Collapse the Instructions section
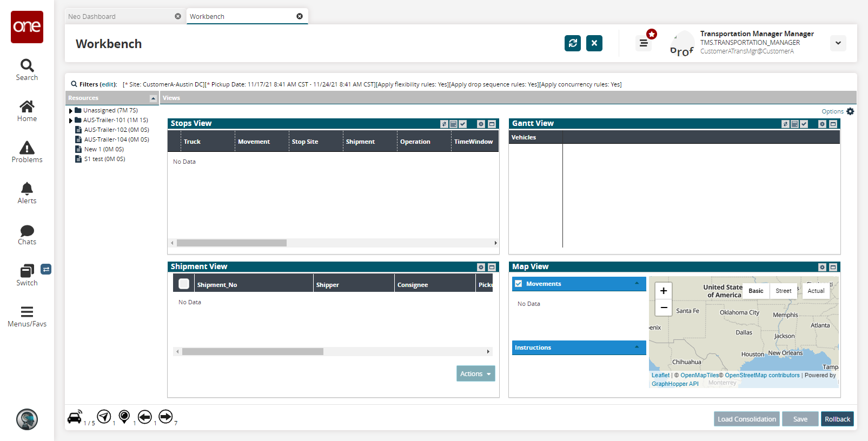868x441 pixels. [x=637, y=347]
